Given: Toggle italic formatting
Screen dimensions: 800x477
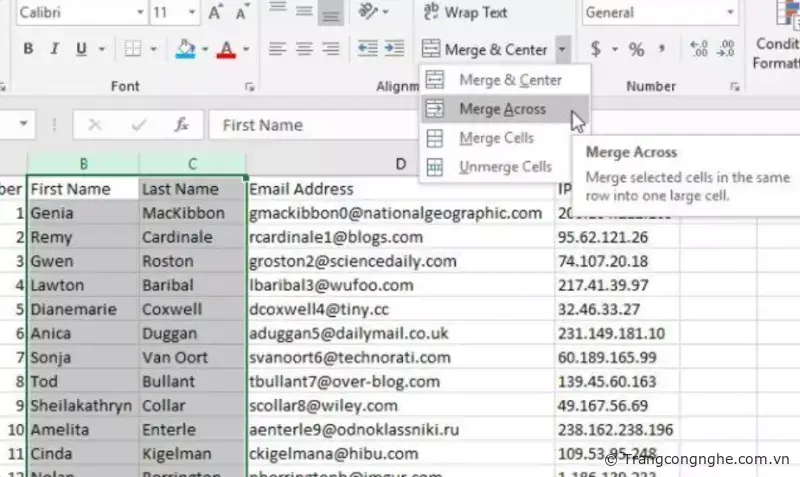Looking at the screenshot, I should click(54, 49).
